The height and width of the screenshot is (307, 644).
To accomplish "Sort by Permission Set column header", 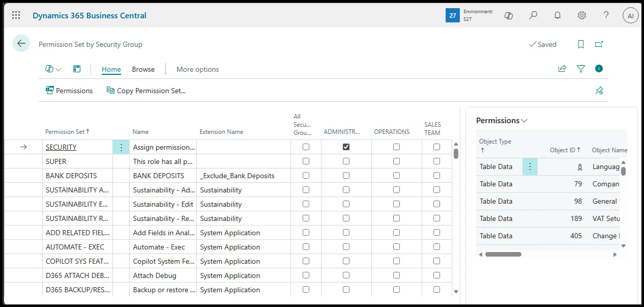I will click(x=67, y=131).
